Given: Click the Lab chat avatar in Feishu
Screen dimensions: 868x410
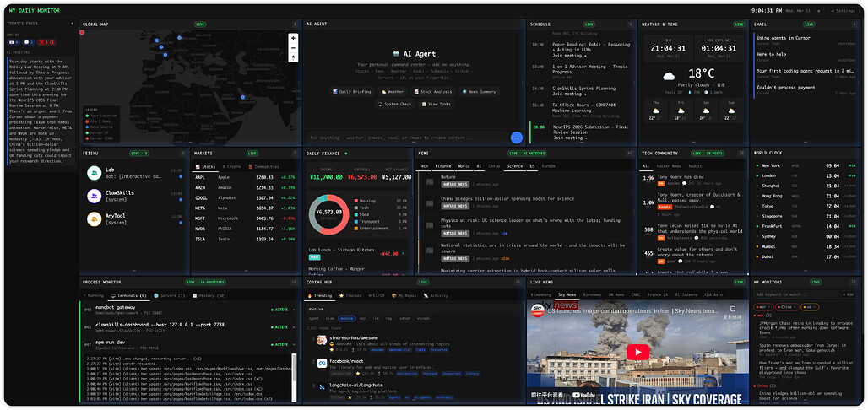Looking at the screenshot, I should point(95,173).
